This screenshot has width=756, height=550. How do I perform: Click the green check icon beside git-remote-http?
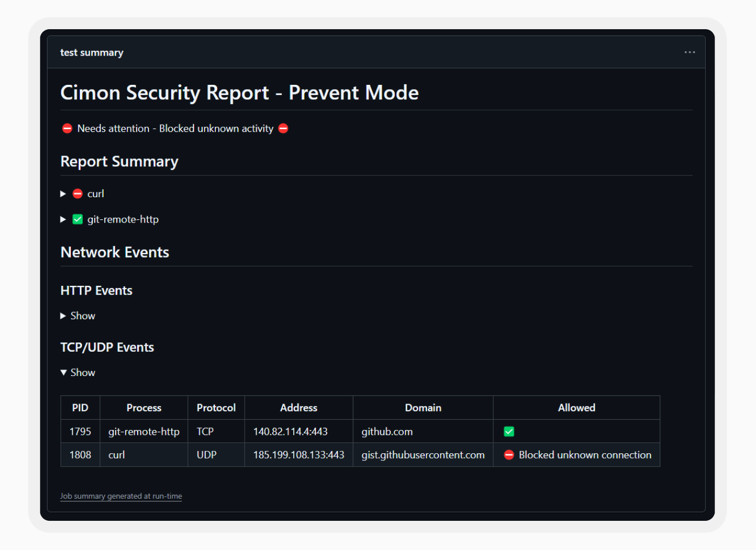pyautogui.click(x=78, y=219)
